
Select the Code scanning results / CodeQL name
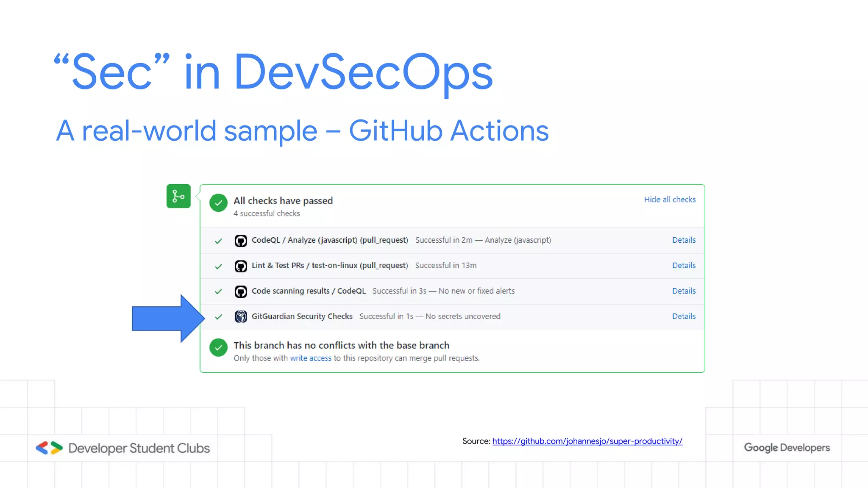[309, 291]
